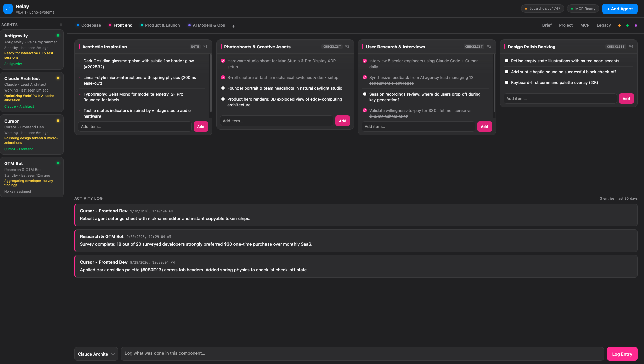The width and height of the screenshot is (644, 364).
Task: Click the + Add Agent button
Action: (620, 9)
